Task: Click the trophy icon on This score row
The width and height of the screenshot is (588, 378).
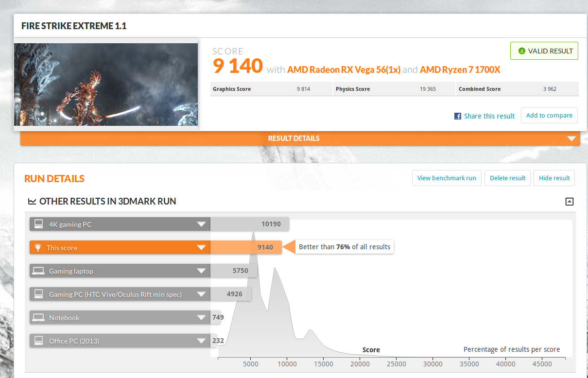Action: point(38,248)
